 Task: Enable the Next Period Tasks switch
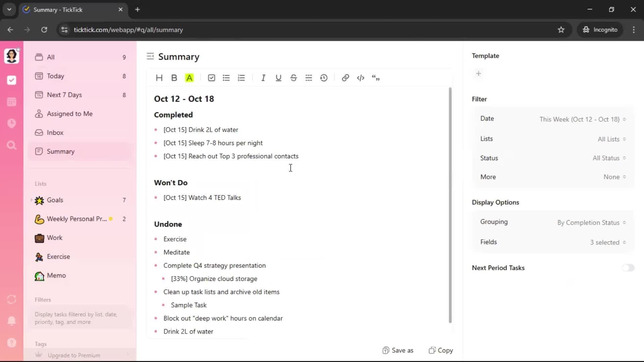[628, 268]
